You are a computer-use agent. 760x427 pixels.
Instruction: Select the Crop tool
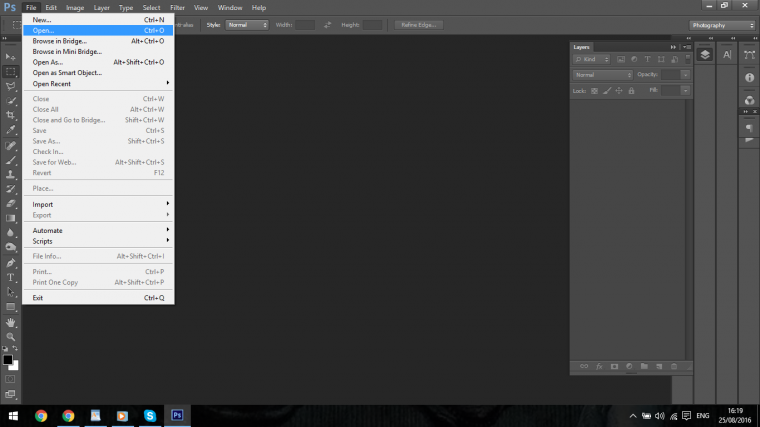point(10,115)
